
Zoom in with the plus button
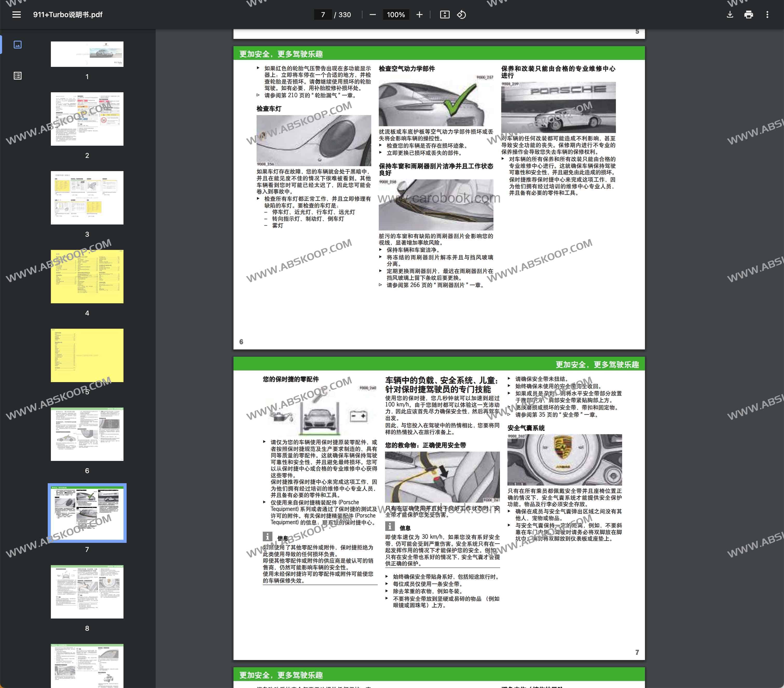pyautogui.click(x=419, y=15)
